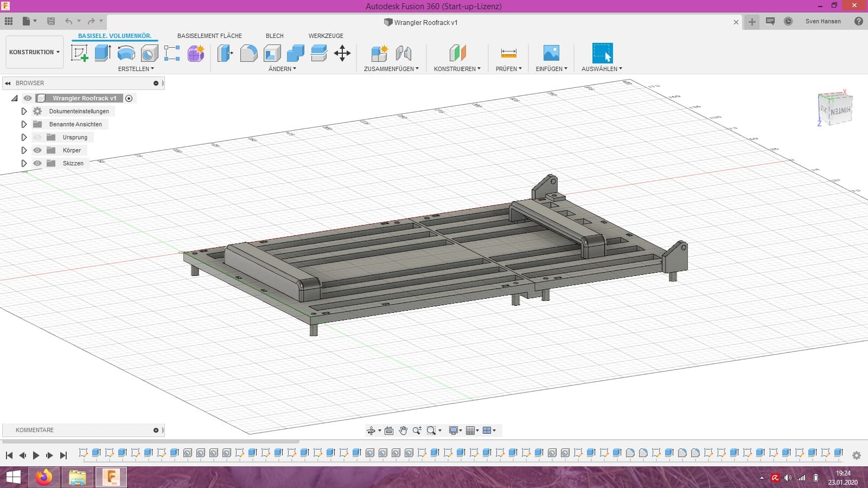
Task: Select the Extrude tool in the ribbon
Action: (x=103, y=53)
